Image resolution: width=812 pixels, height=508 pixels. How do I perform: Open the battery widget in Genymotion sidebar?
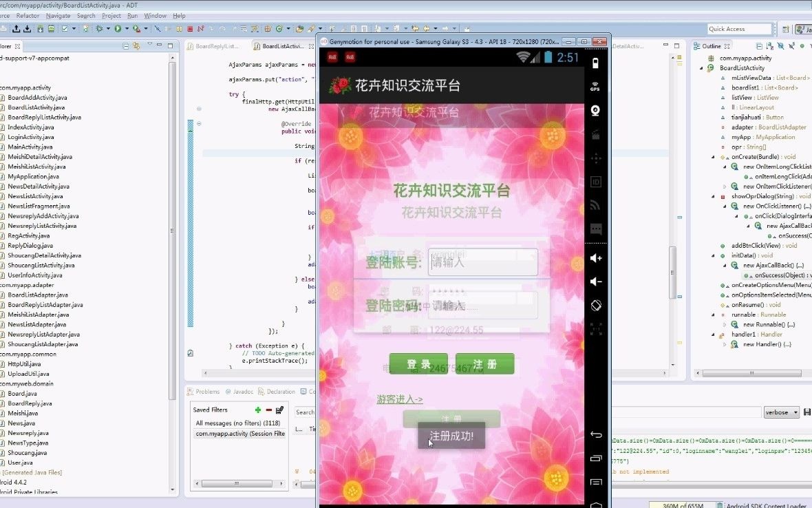(x=595, y=62)
